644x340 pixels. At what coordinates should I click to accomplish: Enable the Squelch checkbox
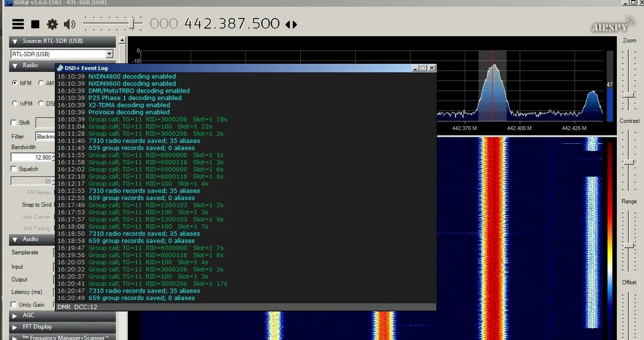pyautogui.click(x=14, y=169)
